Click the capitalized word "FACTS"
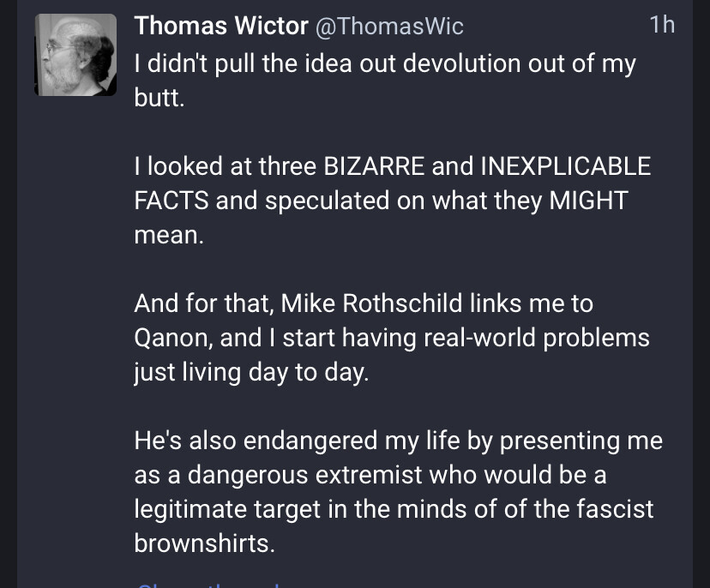710x588 pixels. [x=171, y=201]
